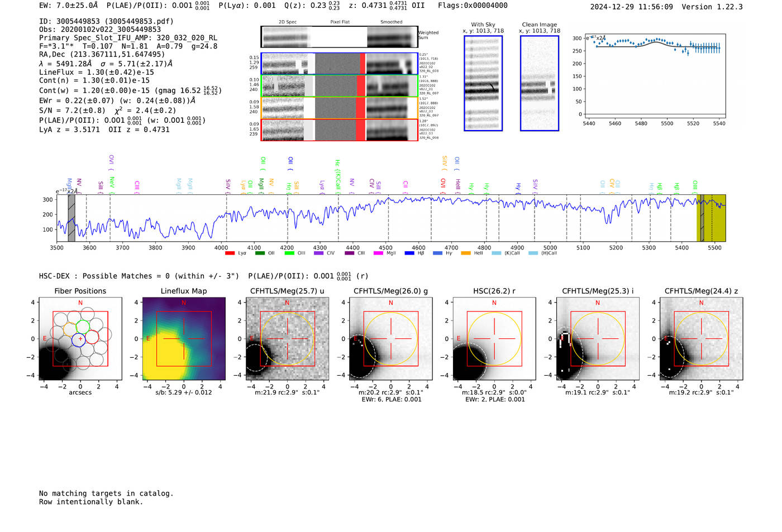Select the lime OIII legend swatch
The height and width of the screenshot is (532, 782).
[289, 253]
